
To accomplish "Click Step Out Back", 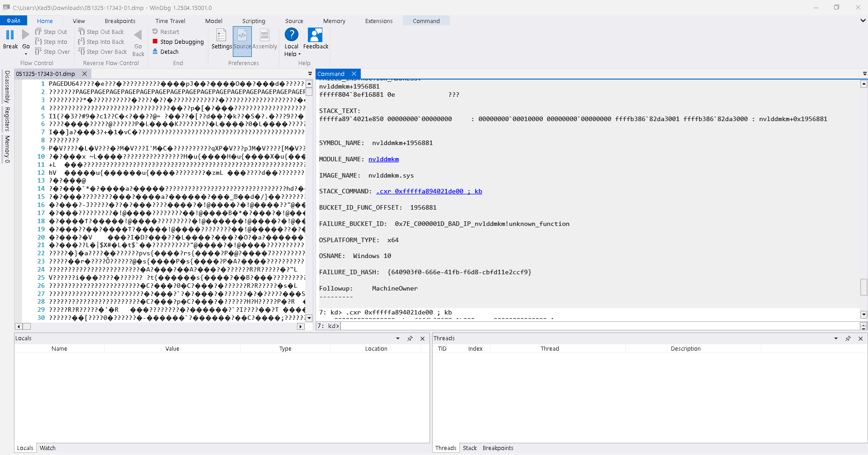I will [x=101, y=32].
